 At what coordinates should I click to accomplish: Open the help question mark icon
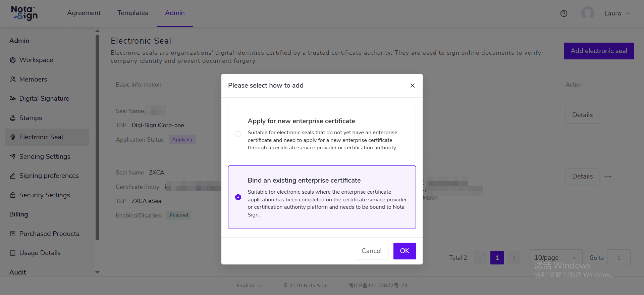(x=564, y=13)
